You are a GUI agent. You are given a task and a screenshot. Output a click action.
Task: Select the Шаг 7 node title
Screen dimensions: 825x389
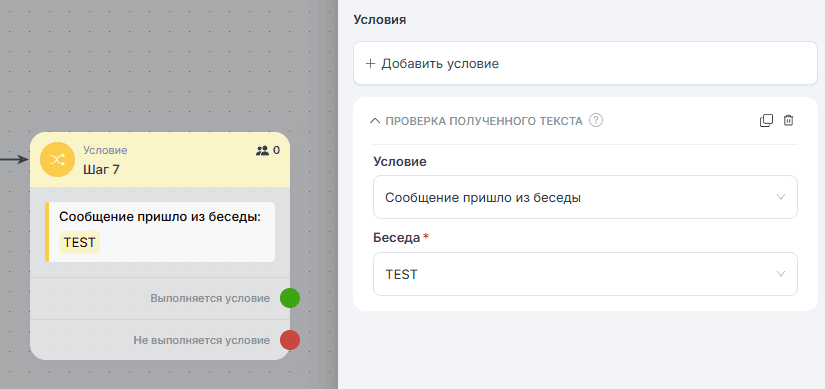(102, 171)
